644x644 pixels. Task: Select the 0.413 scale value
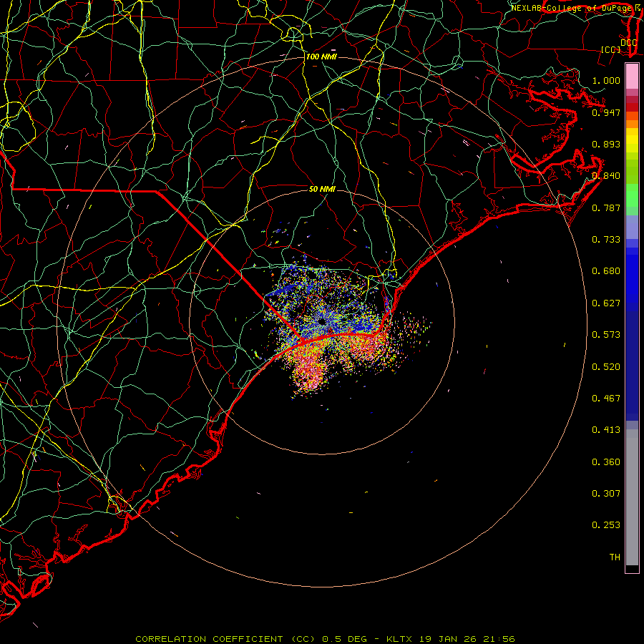tap(606, 430)
